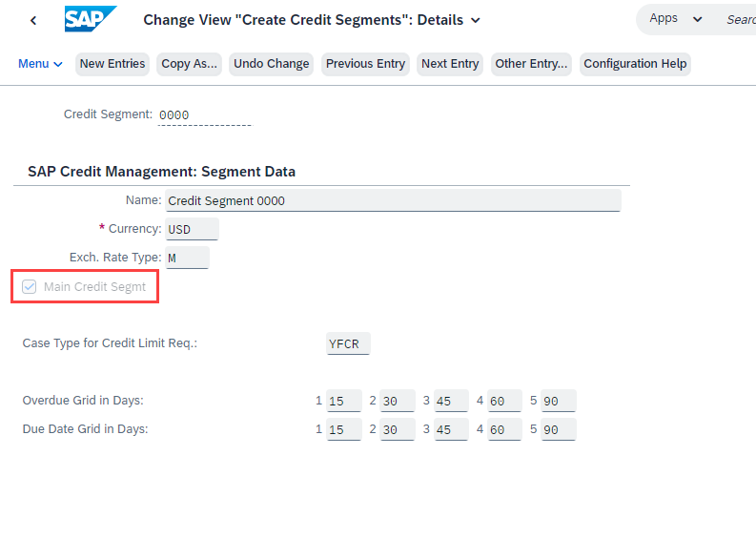The width and height of the screenshot is (756, 539).
Task: Expand the view title dropdown chevron
Action: (476, 20)
